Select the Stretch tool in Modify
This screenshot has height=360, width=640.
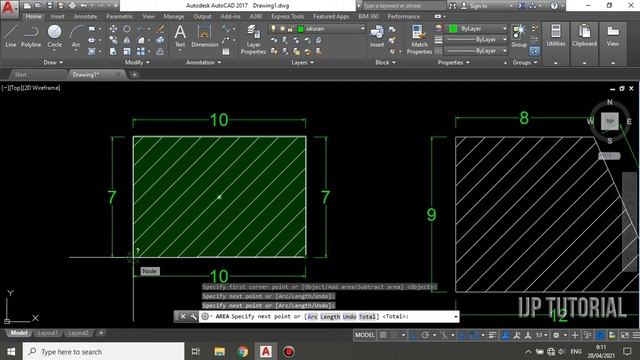[113, 51]
